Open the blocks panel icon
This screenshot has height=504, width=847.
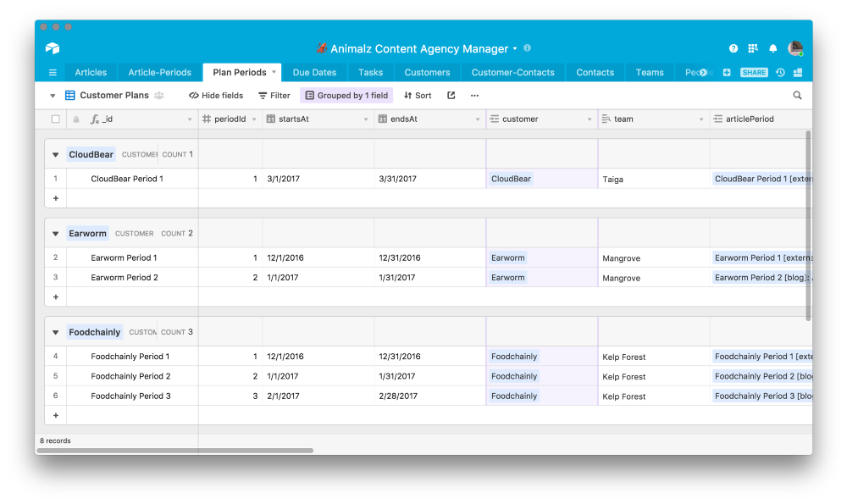[798, 72]
